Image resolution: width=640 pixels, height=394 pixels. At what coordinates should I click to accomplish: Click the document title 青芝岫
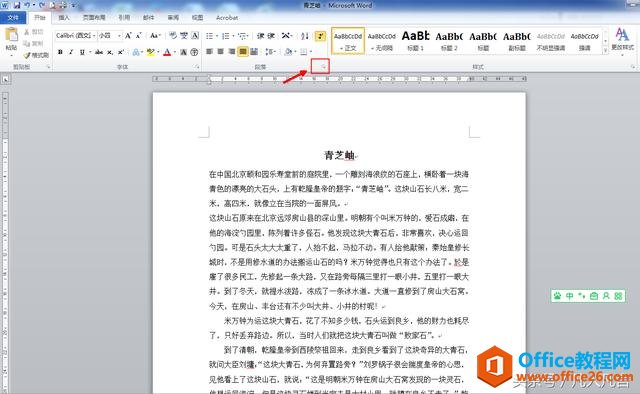click(340, 155)
